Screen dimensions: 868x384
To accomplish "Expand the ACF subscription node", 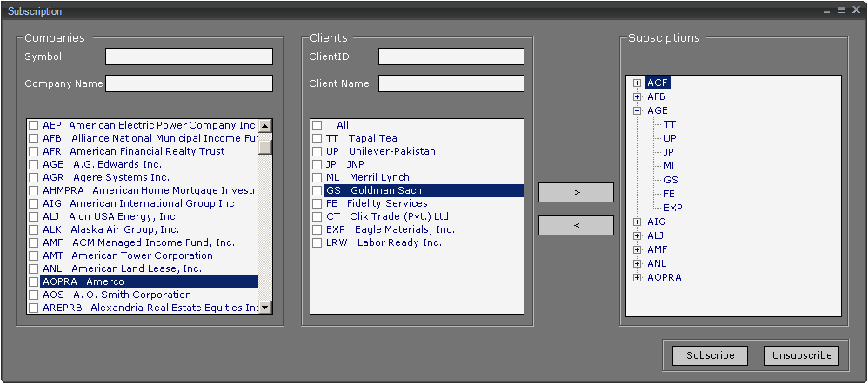I will click(x=638, y=83).
